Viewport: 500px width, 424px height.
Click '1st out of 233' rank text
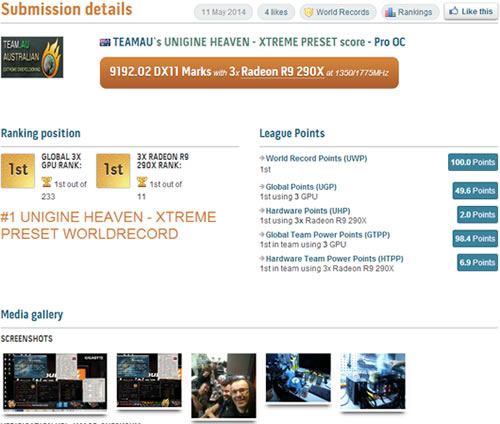[x=64, y=190]
